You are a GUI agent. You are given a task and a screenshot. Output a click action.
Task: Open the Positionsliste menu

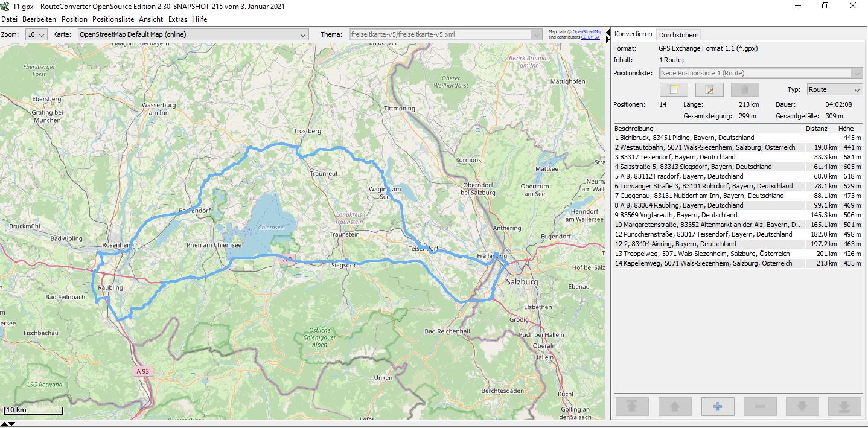113,19
